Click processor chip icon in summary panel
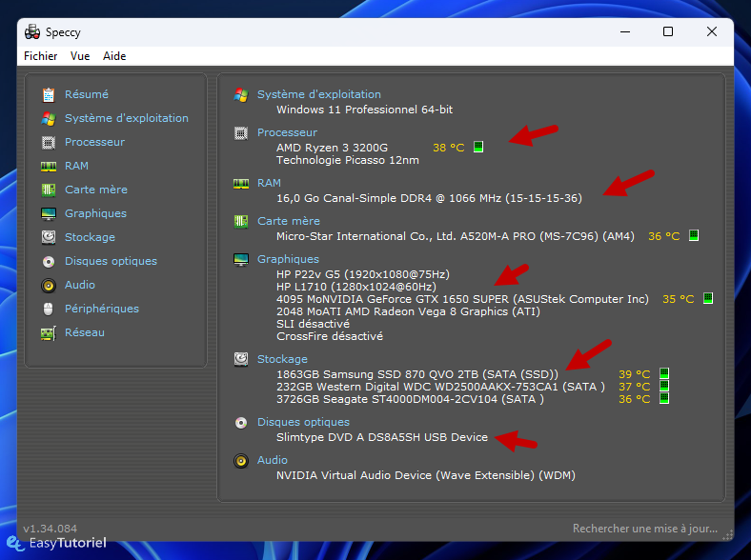751x560 pixels. [241, 133]
